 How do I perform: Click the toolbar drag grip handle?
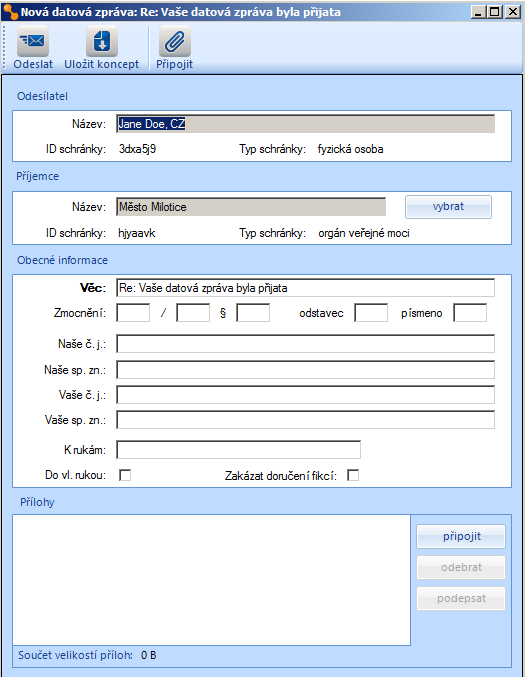5,47
